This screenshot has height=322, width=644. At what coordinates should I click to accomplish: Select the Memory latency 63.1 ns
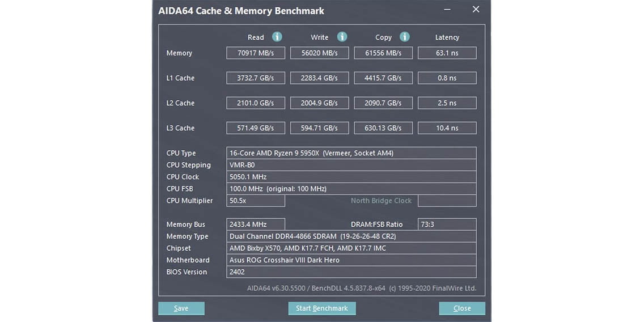click(447, 53)
